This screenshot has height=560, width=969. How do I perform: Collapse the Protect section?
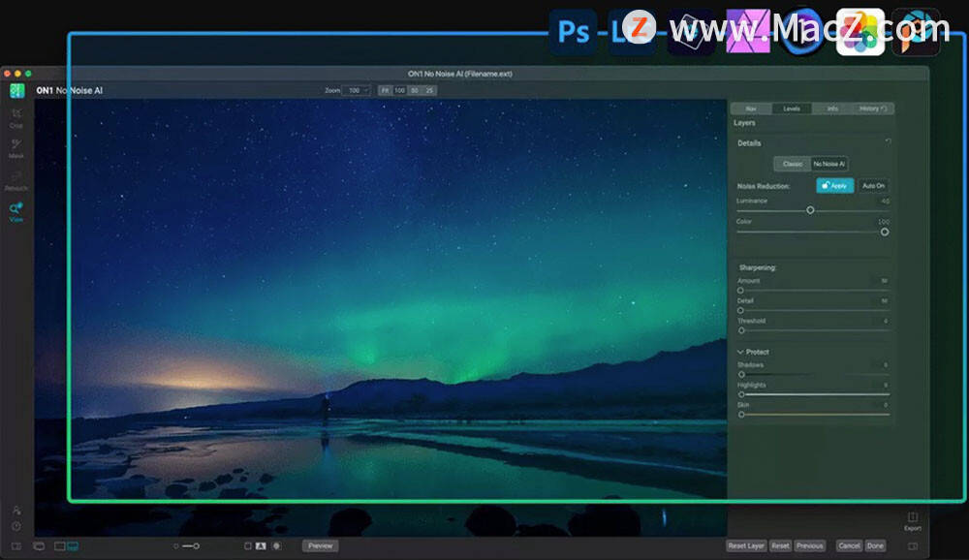(740, 352)
